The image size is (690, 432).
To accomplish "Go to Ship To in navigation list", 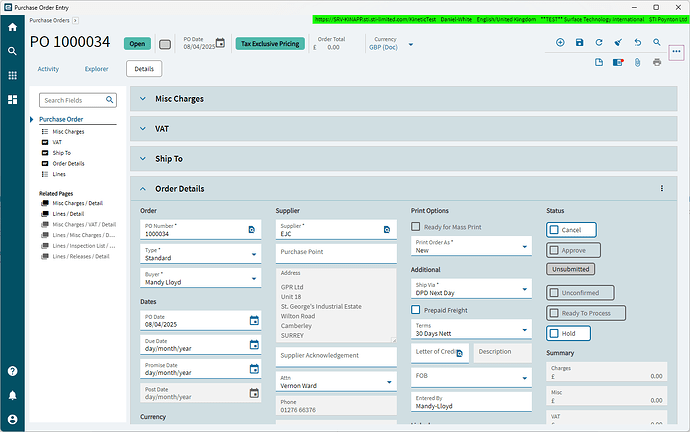I will 62,153.
